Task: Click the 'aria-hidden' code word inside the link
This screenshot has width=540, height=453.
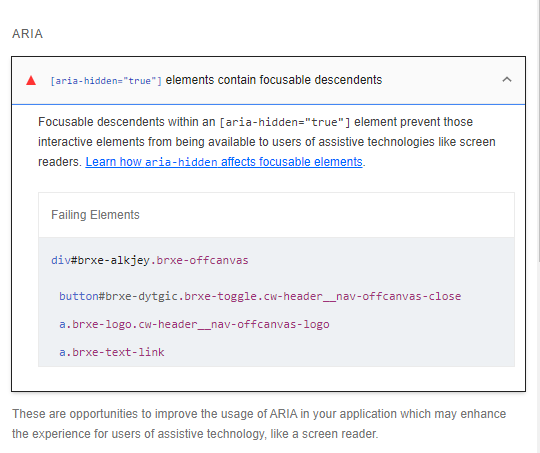Action: point(181,162)
